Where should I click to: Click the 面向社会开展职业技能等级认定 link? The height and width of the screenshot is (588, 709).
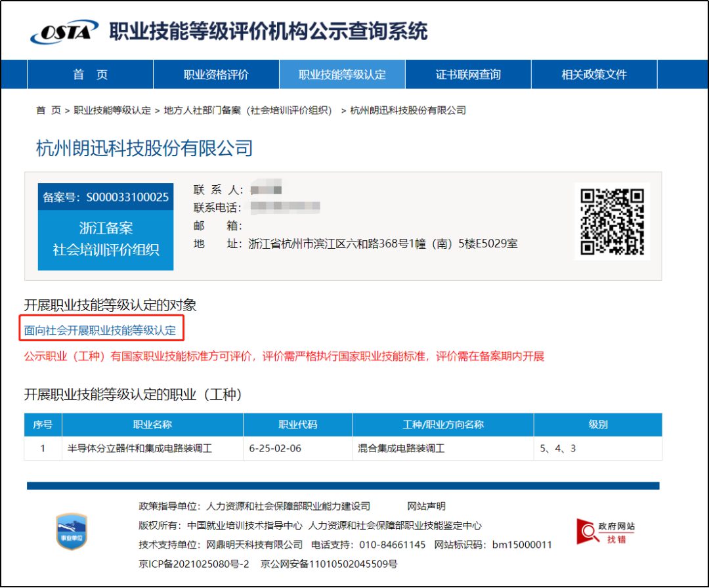[100, 330]
